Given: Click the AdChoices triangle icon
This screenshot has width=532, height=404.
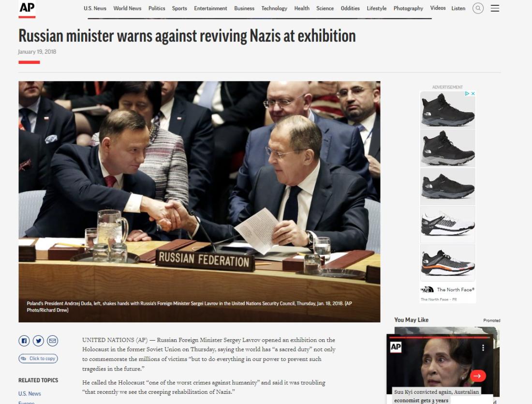Looking at the screenshot, I should [x=467, y=93].
